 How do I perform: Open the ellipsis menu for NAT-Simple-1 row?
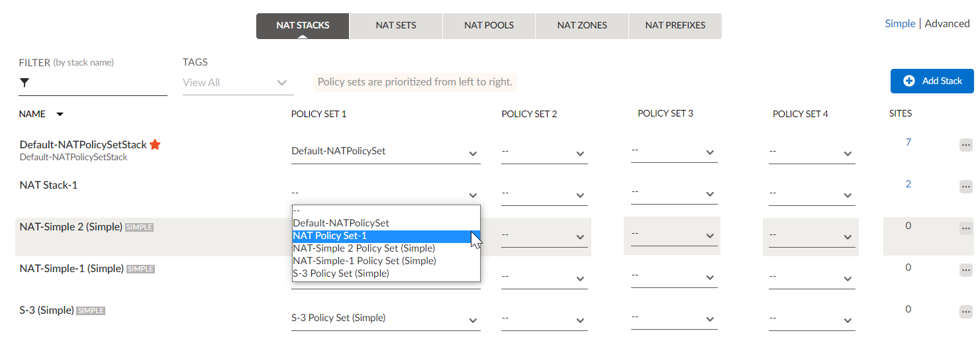[965, 270]
